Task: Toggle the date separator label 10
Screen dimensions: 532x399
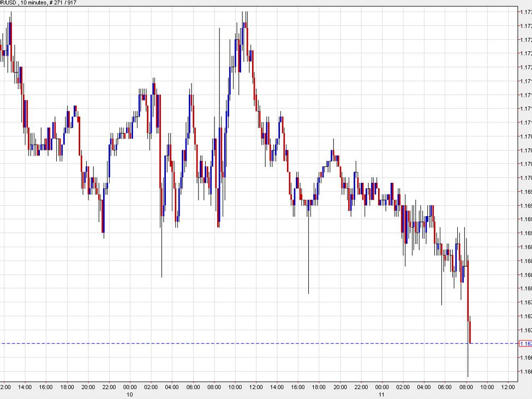Action: coord(130,394)
